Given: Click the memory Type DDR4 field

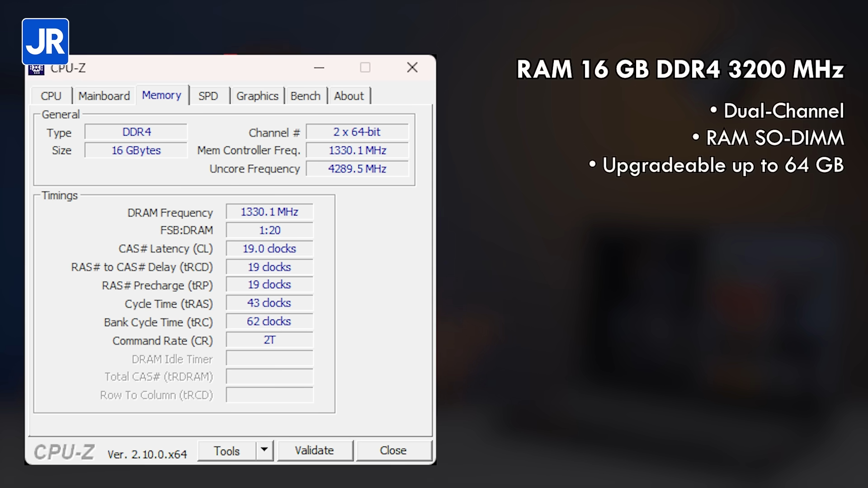Looking at the screenshot, I should pos(136,132).
